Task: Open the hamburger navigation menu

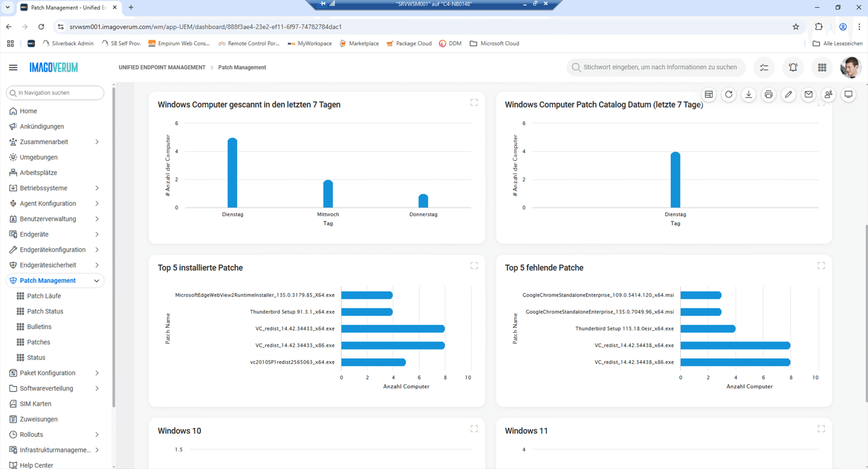Action: 13,67
